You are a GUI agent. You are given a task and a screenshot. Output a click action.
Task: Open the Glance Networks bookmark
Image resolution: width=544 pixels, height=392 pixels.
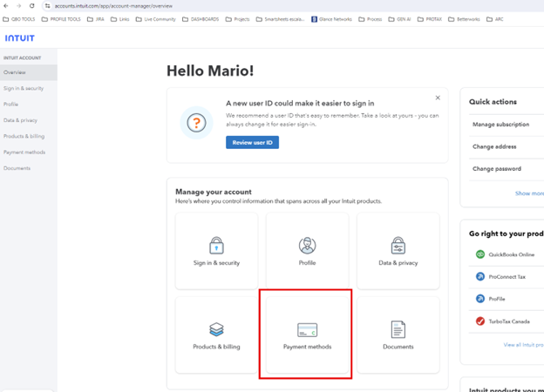point(331,19)
